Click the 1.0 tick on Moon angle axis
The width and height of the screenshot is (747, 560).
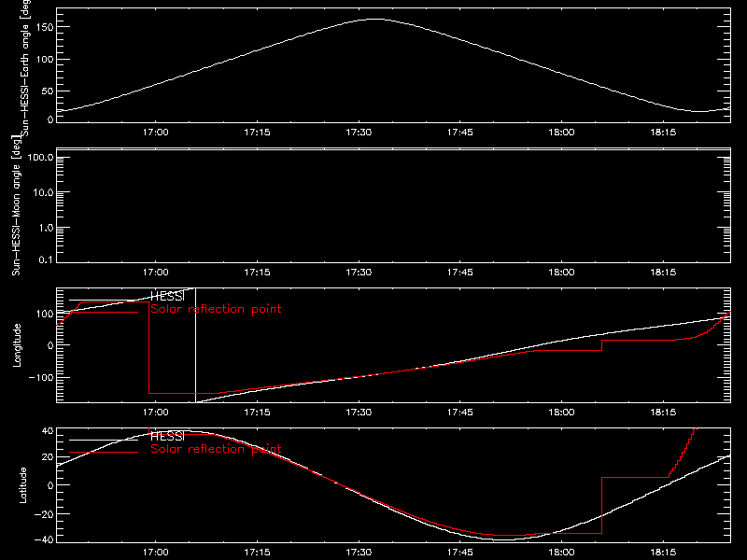(x=46, y=228)
